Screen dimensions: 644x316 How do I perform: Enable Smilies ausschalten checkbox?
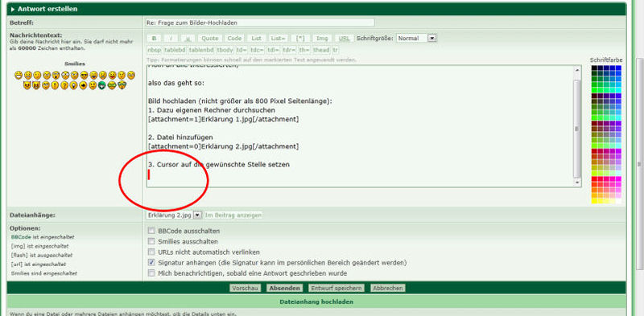[151, 242]
